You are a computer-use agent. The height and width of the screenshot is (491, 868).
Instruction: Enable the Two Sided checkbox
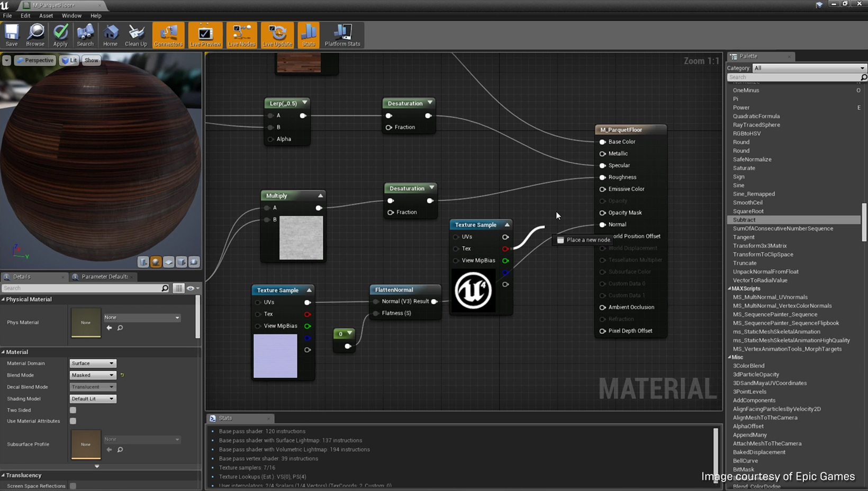(73, 409)
